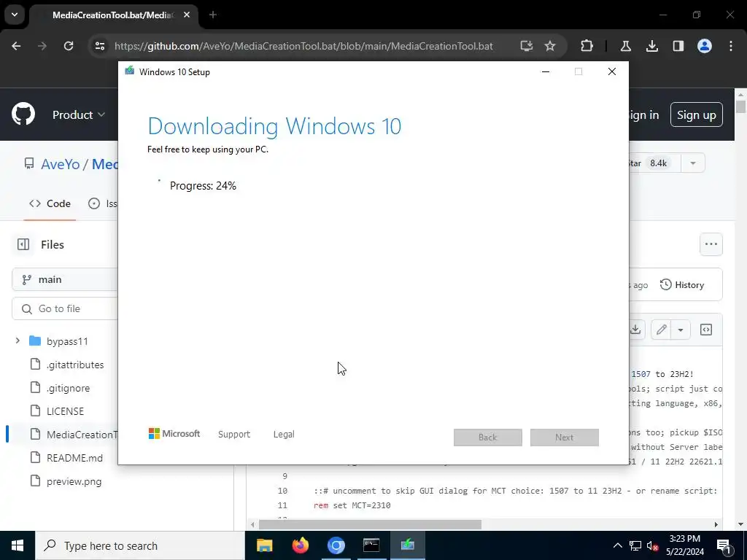Click the horizontal code scrollbar
747x560 pixels.
click(370, 524)
